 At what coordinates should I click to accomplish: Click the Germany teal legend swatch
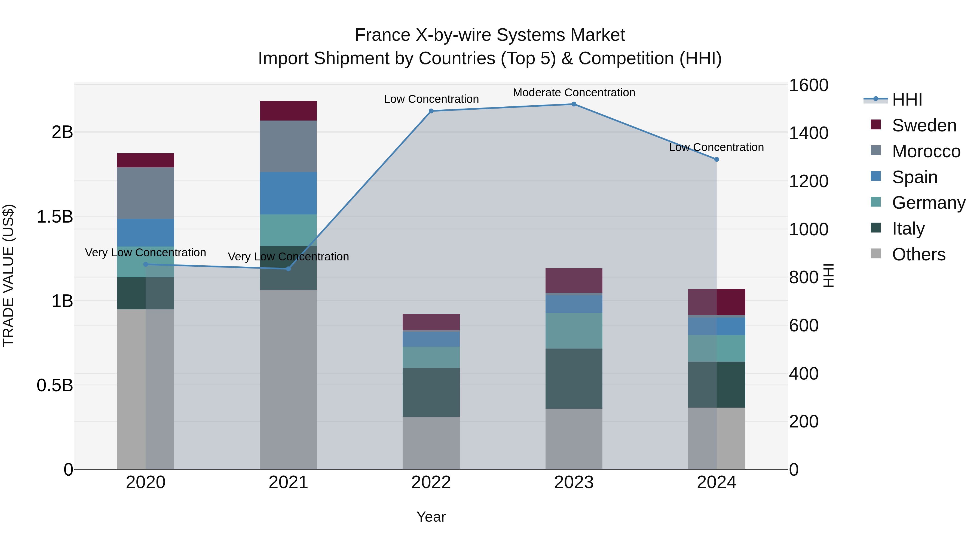click(x=876, y=202)
